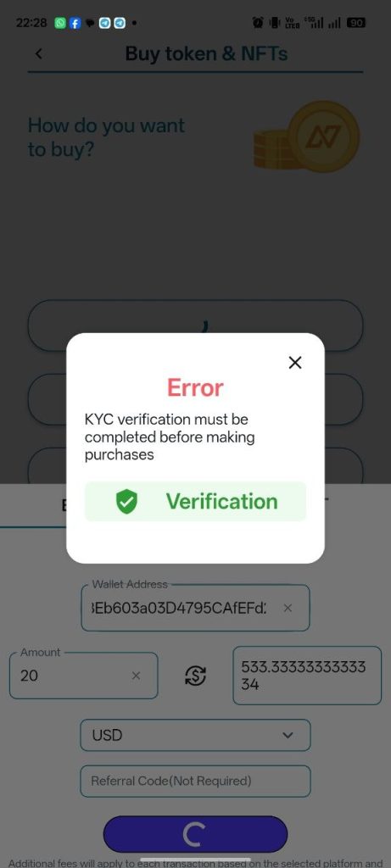
Task: Focus the Referral Code input field
Action: click(x=195, y=781)
